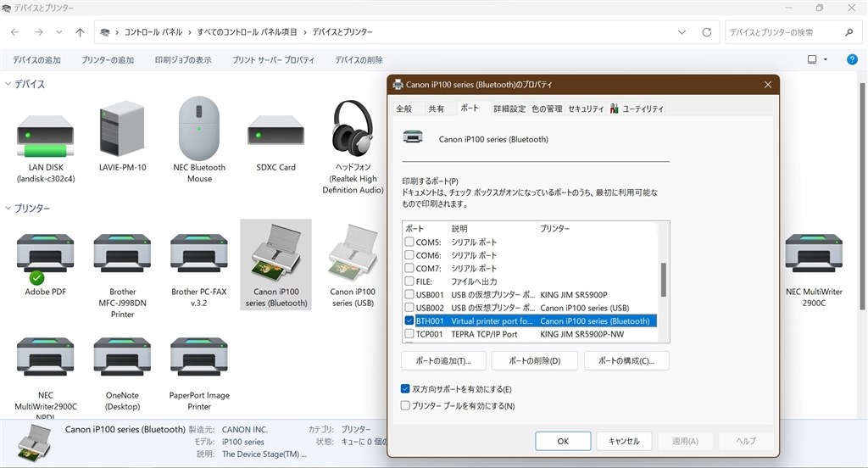Click printer thumbnail in details pane

(34, 443)
